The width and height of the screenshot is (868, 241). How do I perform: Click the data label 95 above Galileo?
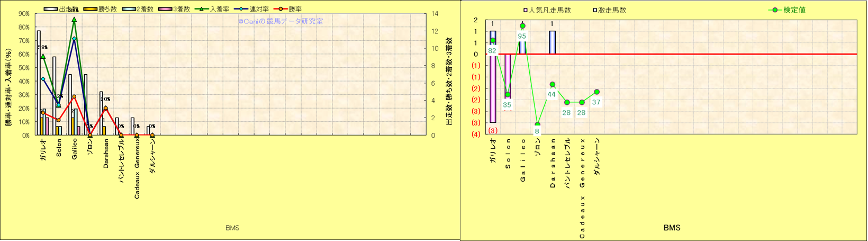tap(522, 36)
